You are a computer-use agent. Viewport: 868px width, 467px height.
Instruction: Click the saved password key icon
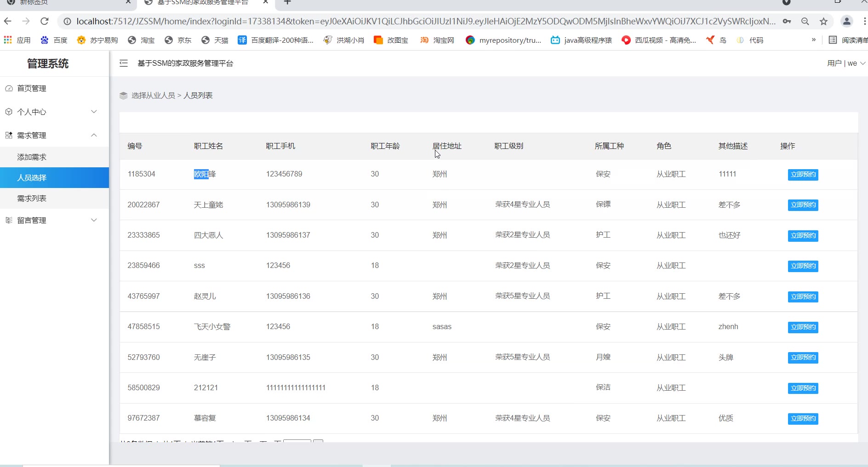(x=787, y=21)
